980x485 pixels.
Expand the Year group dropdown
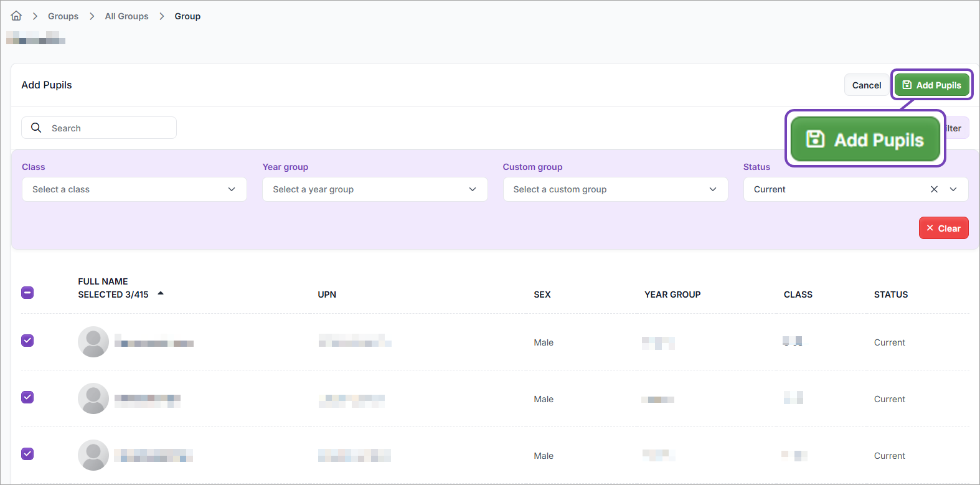(x=375, y=189)
